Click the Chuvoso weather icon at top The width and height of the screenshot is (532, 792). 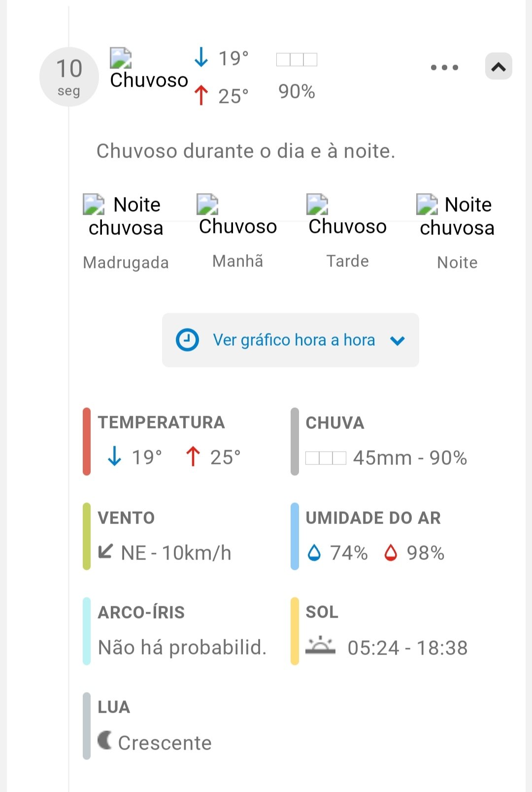coord(121,58)
